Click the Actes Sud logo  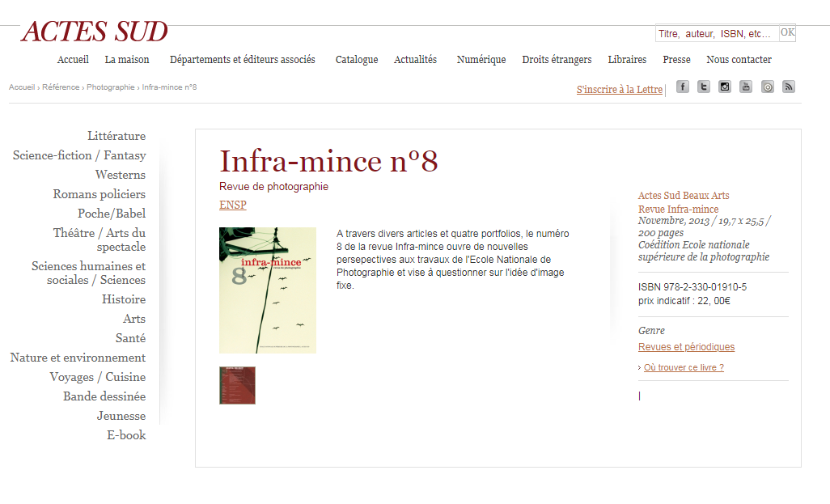pos(94,32)
